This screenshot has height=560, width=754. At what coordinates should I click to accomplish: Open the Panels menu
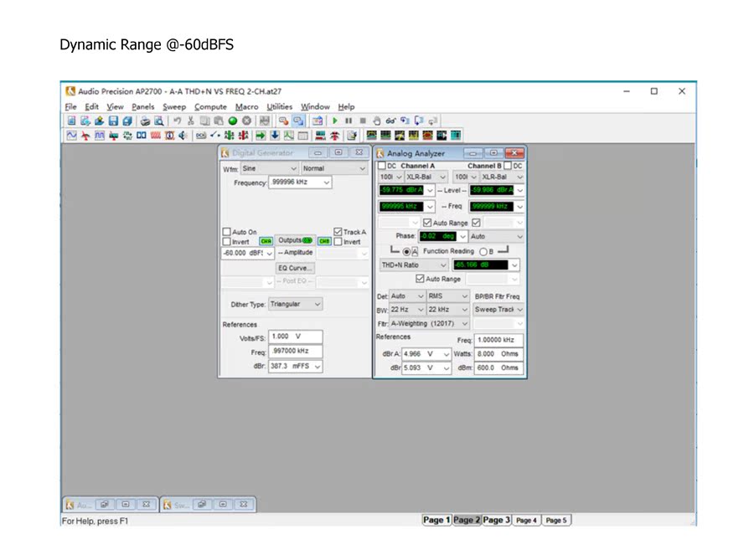pyautogui.click(x=142, y=106)
